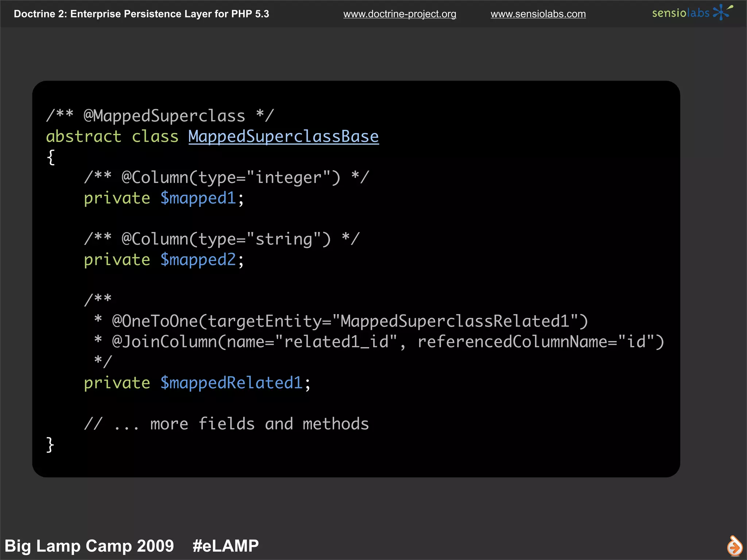Screen dimensions: 747x560
Task: Click the '@Column(type="string")' annotation line
Action: (222, 239)
